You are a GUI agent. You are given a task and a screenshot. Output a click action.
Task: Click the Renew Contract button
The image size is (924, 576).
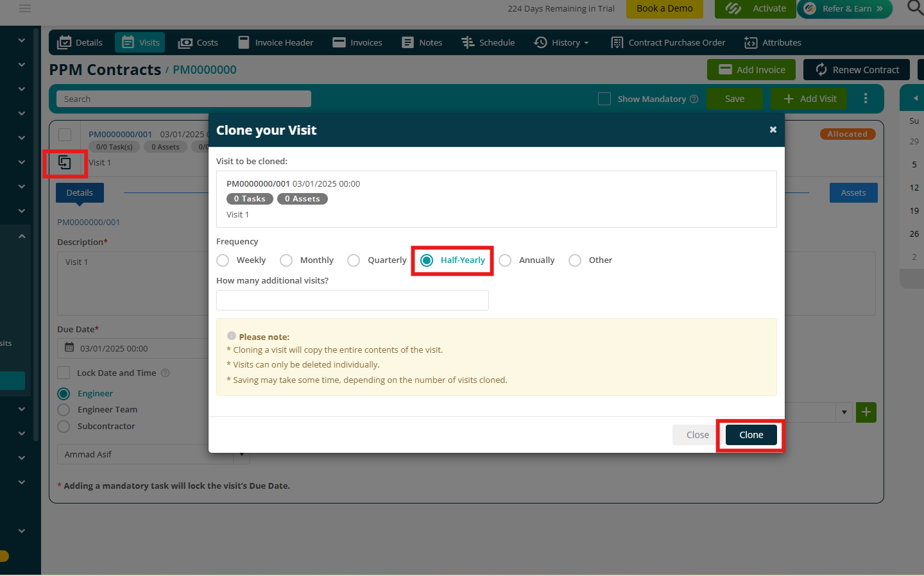(857, 70)
